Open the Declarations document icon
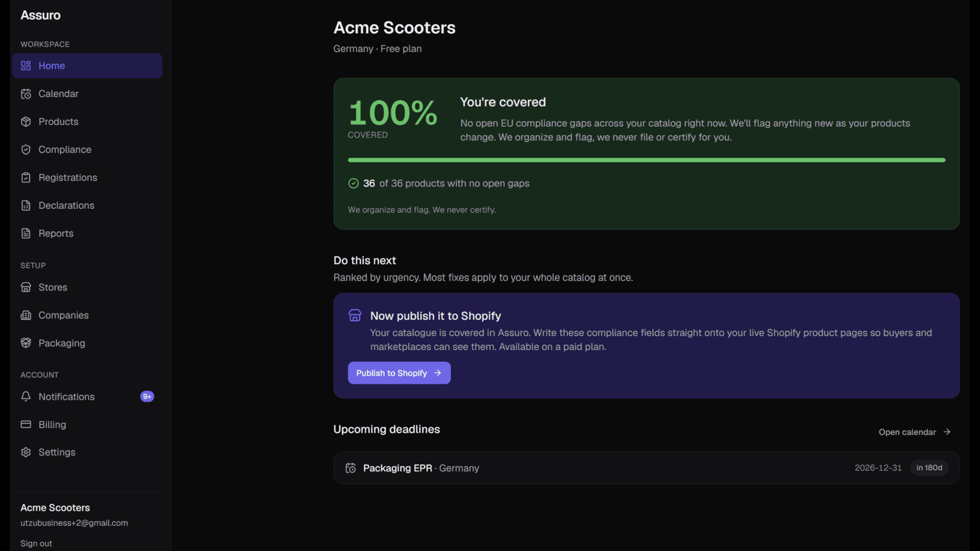This screenshot has width=980, height=551. pyautogui.click(x=26, y=206)
